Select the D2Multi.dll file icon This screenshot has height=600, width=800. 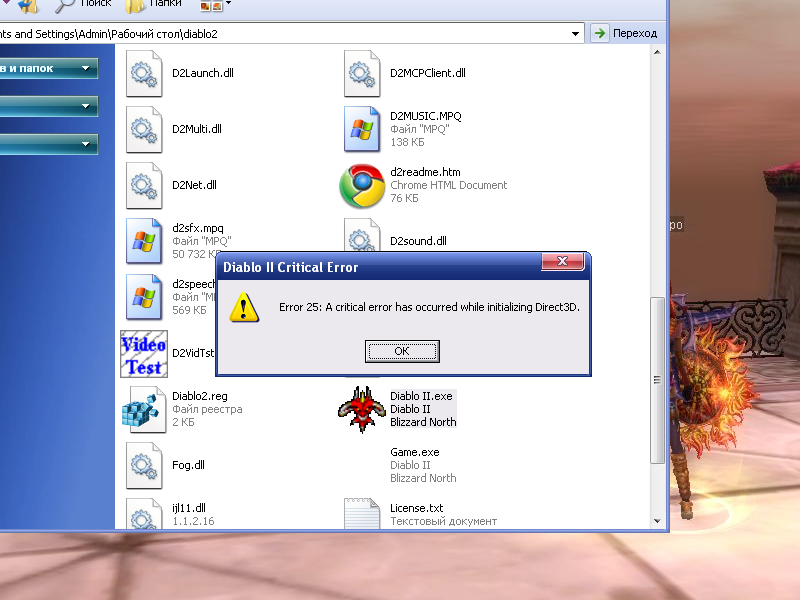coord(144,130)
